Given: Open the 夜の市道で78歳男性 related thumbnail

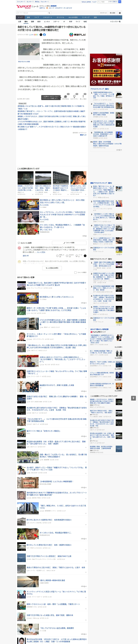Looking at the screenshot, I should pyautogui.click(x=61, y=178).
